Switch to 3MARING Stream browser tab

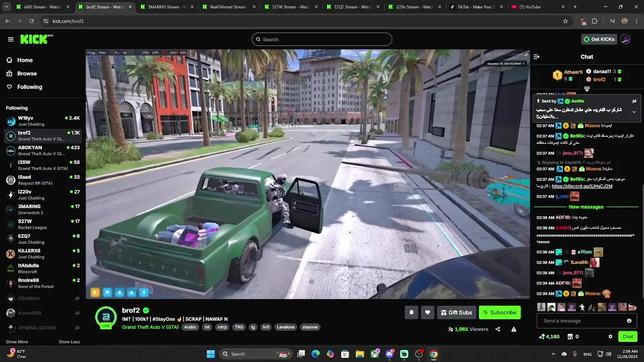coord(167,7)
